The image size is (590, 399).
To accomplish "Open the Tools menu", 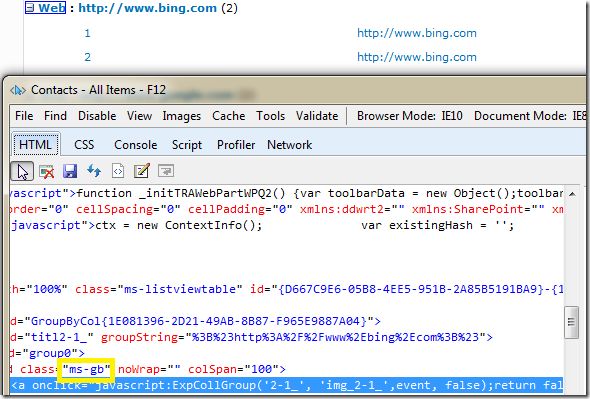I will [271, 116].
